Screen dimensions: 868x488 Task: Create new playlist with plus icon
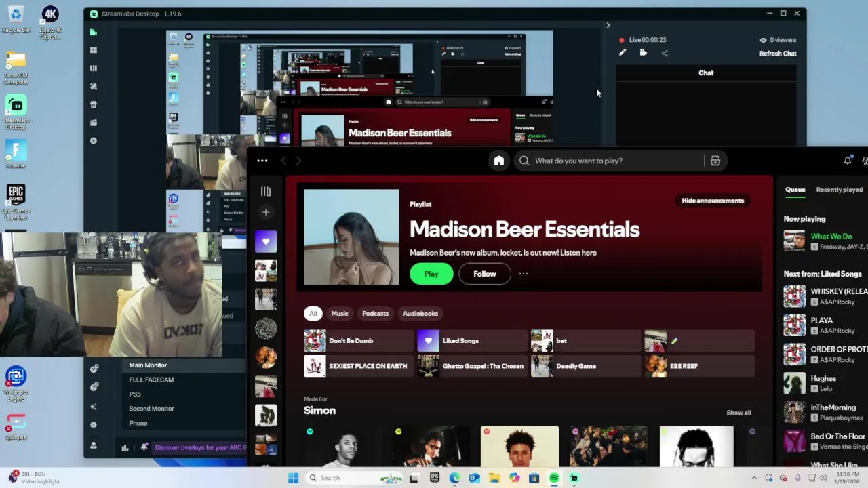click(x=266, y=212)
